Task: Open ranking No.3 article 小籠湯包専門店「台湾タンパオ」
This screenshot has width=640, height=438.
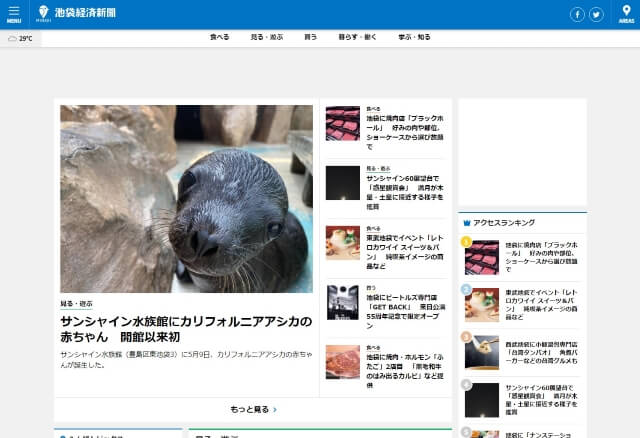Action: click(542, 352)
